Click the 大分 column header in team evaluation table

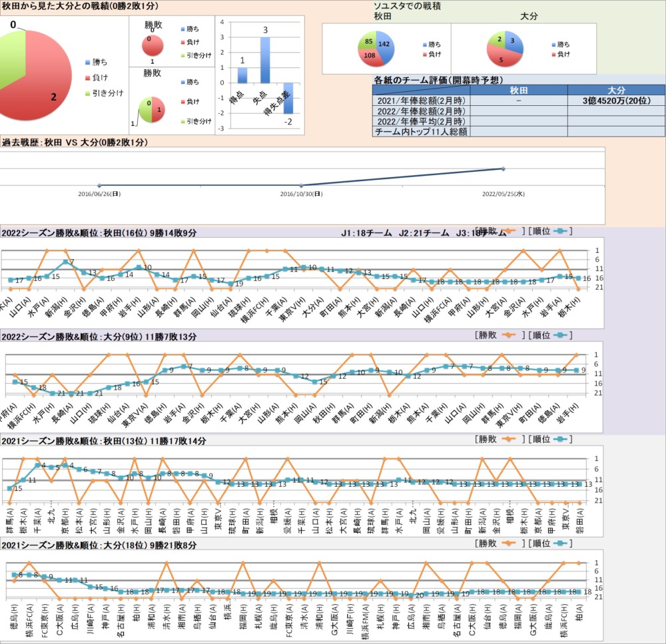(616, 90)
